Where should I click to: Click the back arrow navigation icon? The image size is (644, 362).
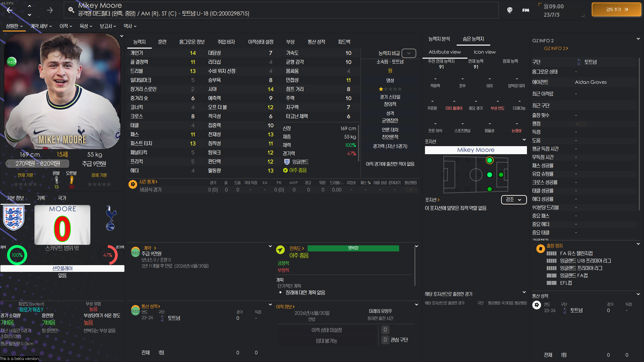10,10
